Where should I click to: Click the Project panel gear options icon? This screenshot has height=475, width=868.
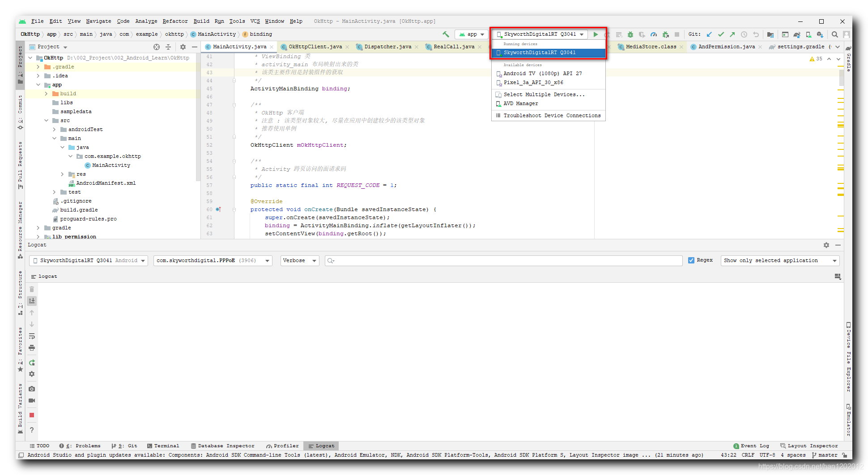183,47
